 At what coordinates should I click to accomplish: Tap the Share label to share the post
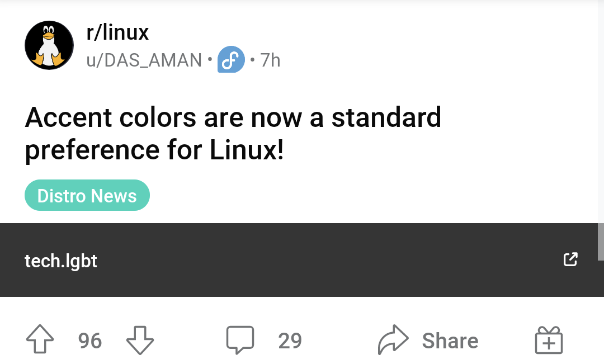point(451,339)
